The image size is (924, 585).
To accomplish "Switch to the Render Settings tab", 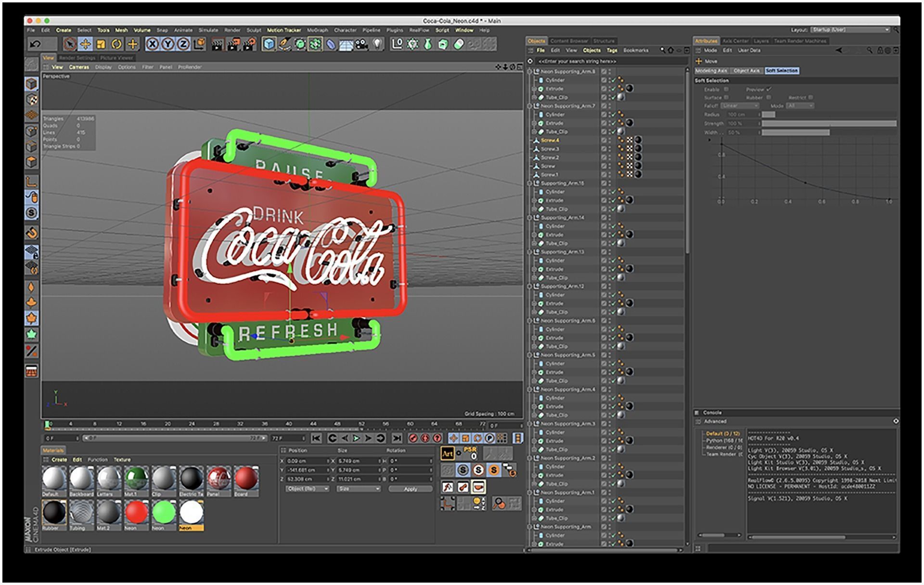I will 77,58.
